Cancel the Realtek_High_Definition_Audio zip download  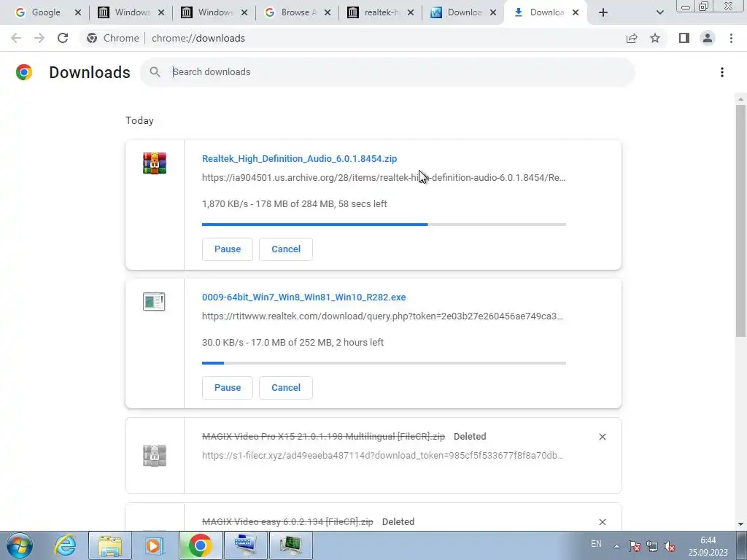286,249
